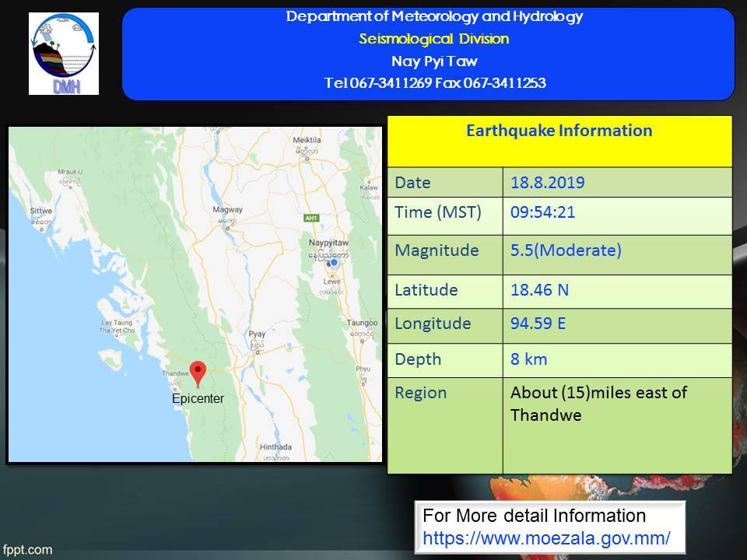Screen dimensions: 747x560
Task: Click the Earthquake Information table header
Action: [x=559, y=131]
